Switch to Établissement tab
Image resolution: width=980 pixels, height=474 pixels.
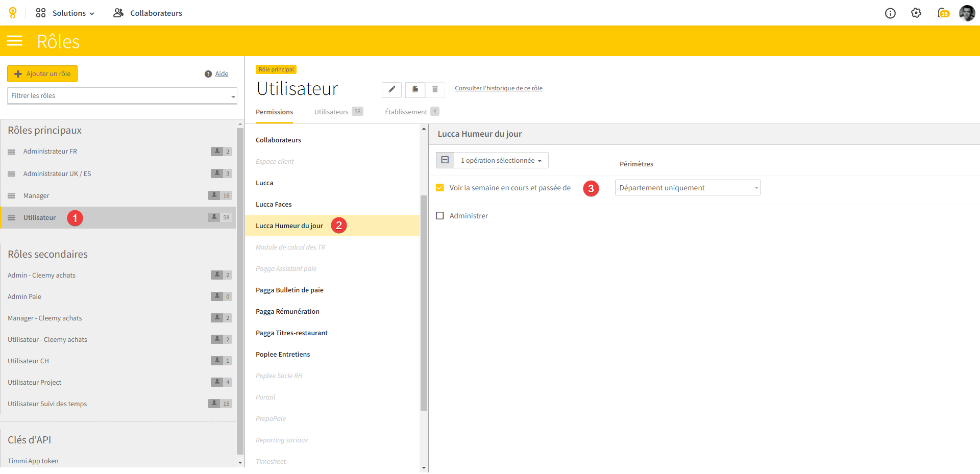[412, 112]
